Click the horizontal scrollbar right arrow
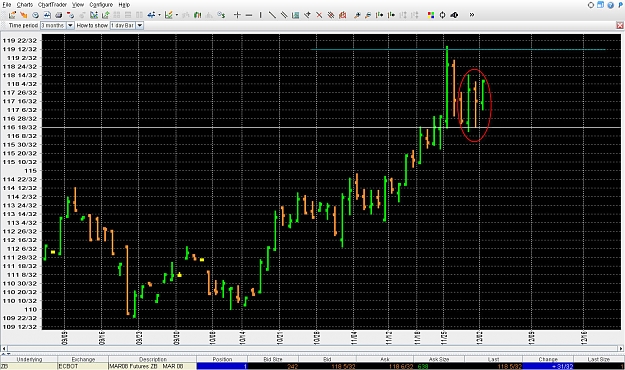 [621, 348]
